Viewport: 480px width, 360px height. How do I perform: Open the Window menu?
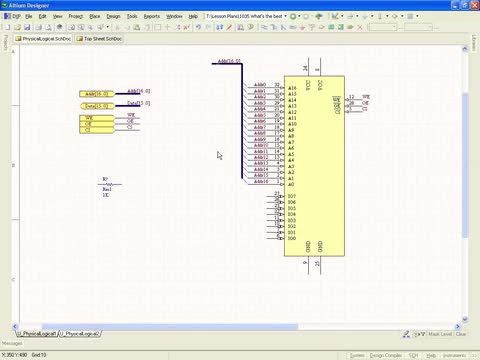(x=174, y=16)
